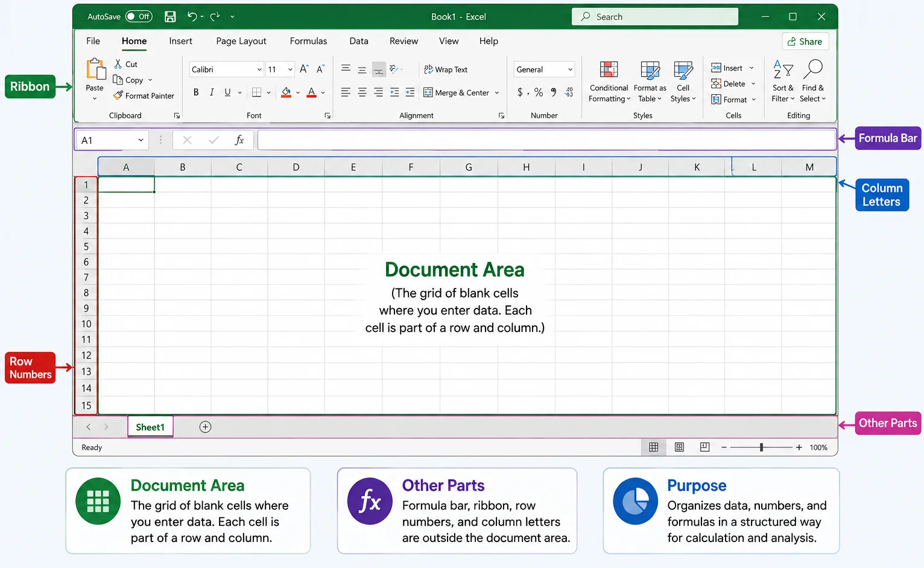The height and width of the screenshot is (568, 924).
Task: Open the General number format dropdown
Action: coord(570,69)
